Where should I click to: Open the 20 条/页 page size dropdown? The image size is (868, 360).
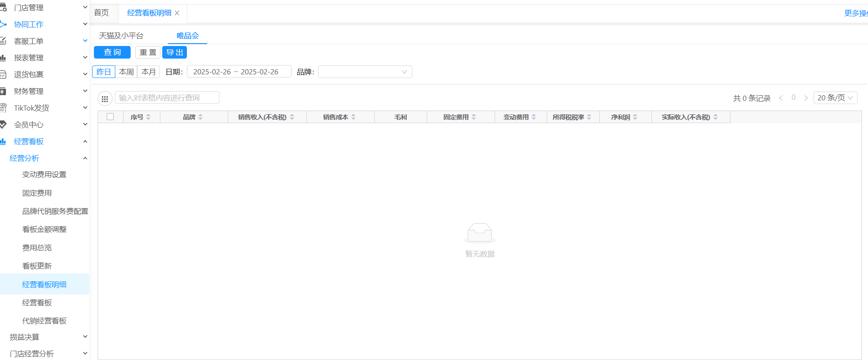click(835, 98)
